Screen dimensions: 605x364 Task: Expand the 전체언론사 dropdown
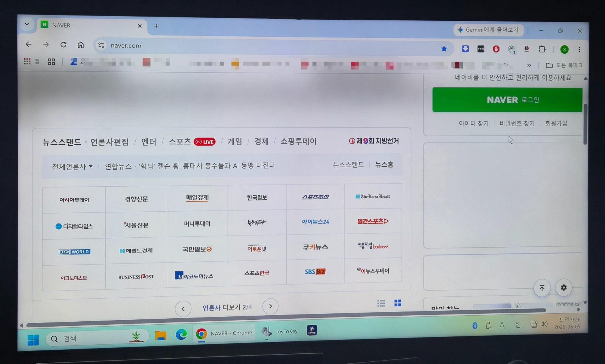tap(72, 167)
